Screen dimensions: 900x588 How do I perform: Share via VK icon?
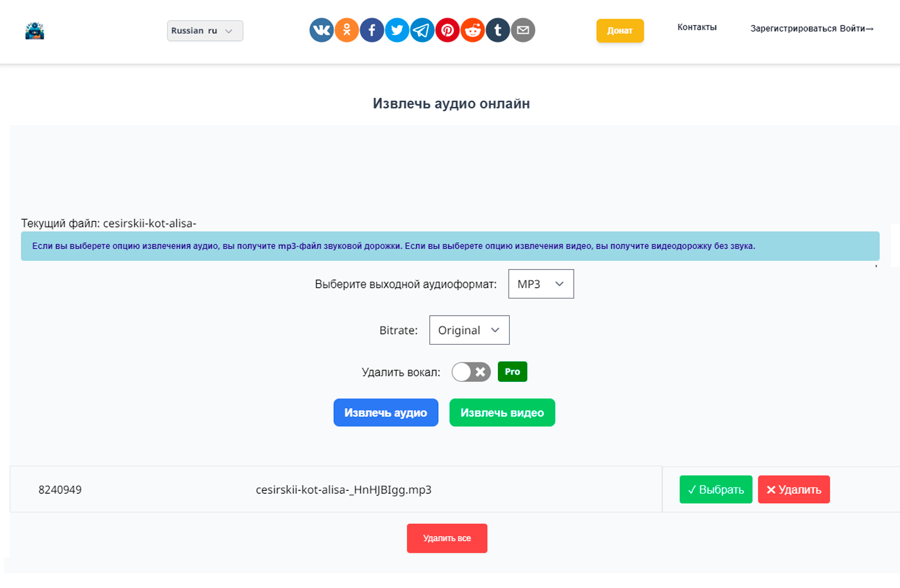click(322, 30)
